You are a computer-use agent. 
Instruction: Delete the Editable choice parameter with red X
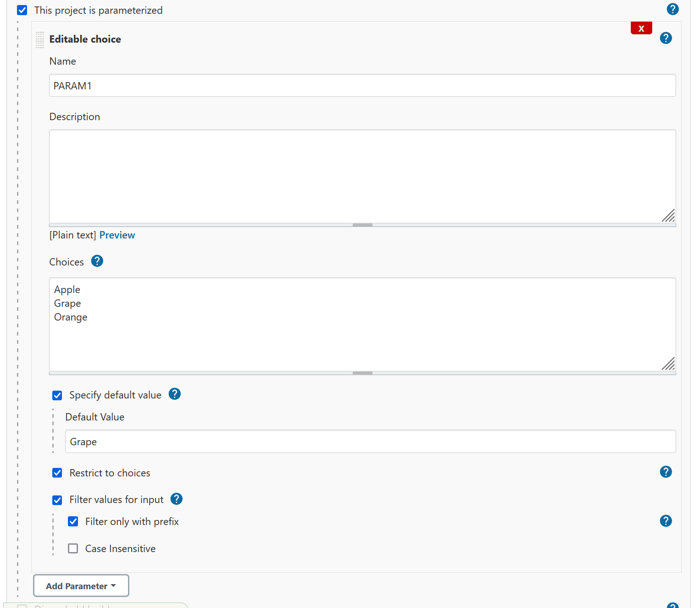(x=641, y=28)
